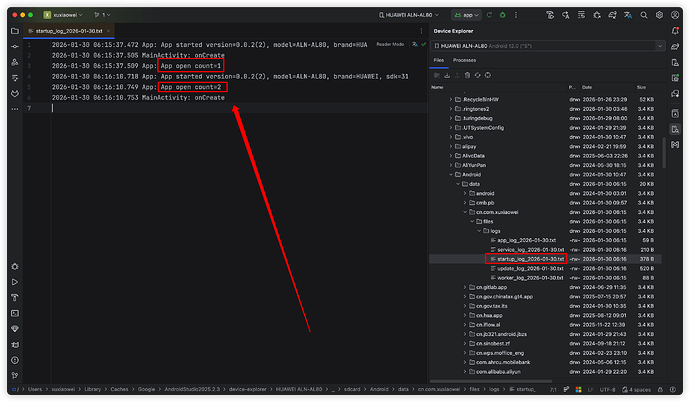Open the Project tool window folder icon
The width and height of the screenshot is (690, 402).
point(14,32)
